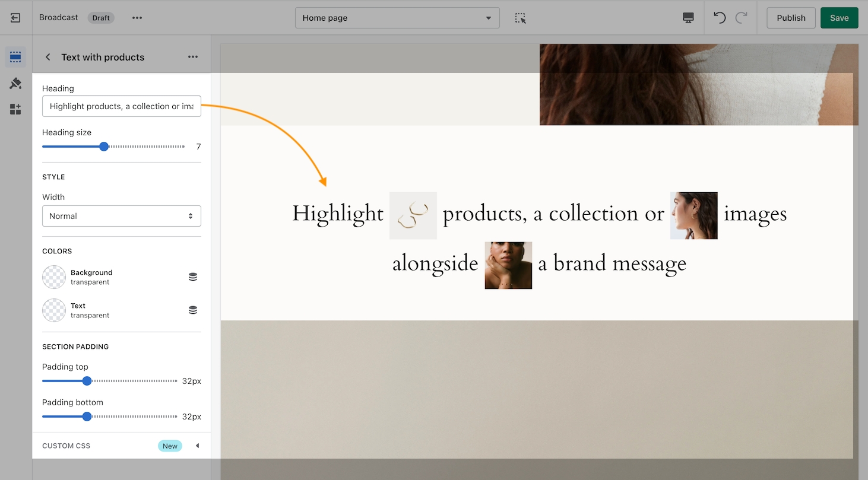Toggle the inspector selection tool

coord(521,18)
